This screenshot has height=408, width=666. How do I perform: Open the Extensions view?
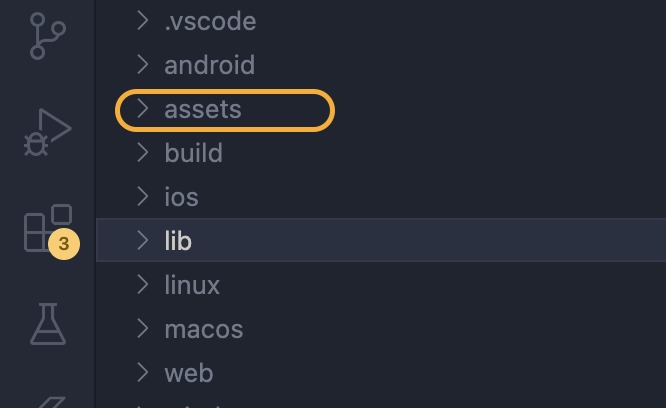tap(48, 228)
